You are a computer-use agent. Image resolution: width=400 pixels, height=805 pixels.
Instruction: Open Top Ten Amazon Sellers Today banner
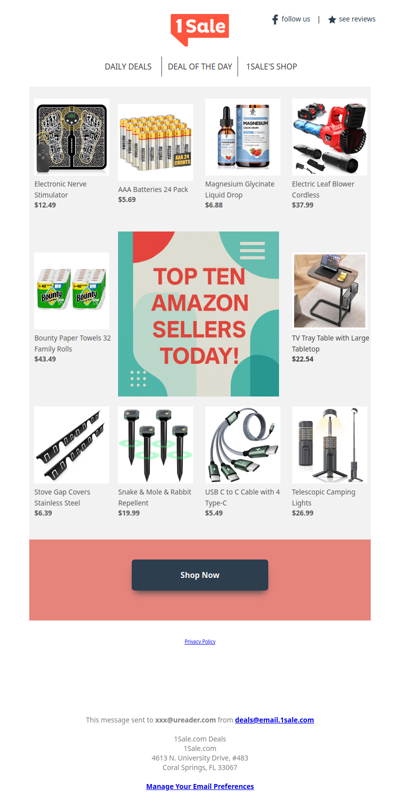(x=199, y=314)
